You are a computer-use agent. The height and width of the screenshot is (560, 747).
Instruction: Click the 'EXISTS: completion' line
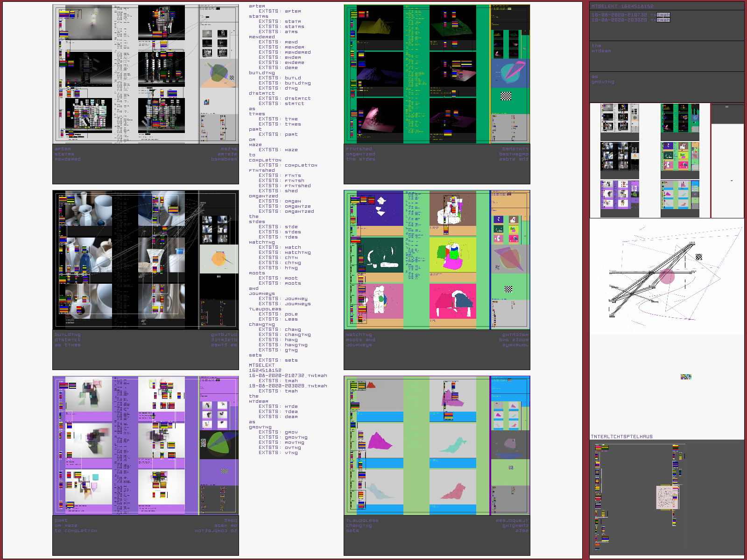pyautogui.click(x=288, y=165)
